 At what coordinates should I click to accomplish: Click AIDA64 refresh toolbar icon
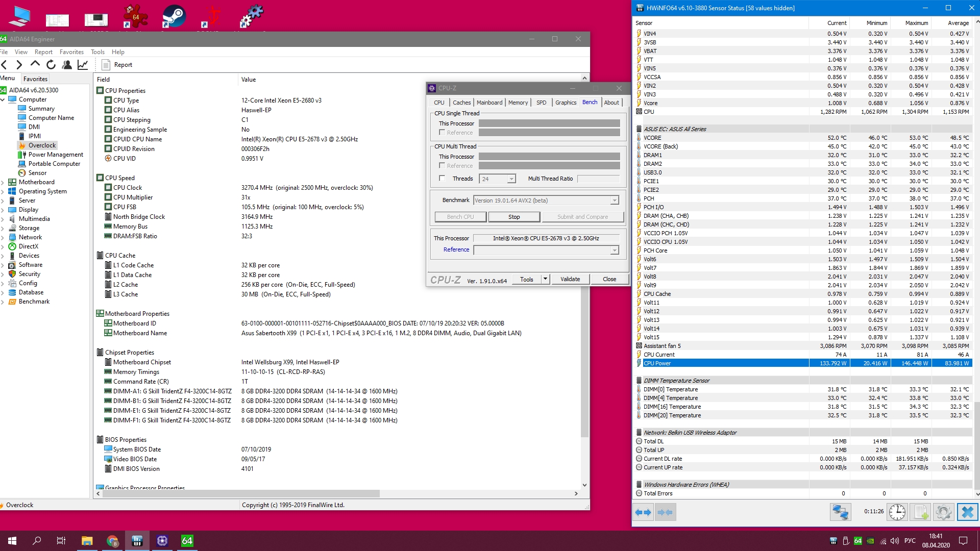[x=51, y=65]
